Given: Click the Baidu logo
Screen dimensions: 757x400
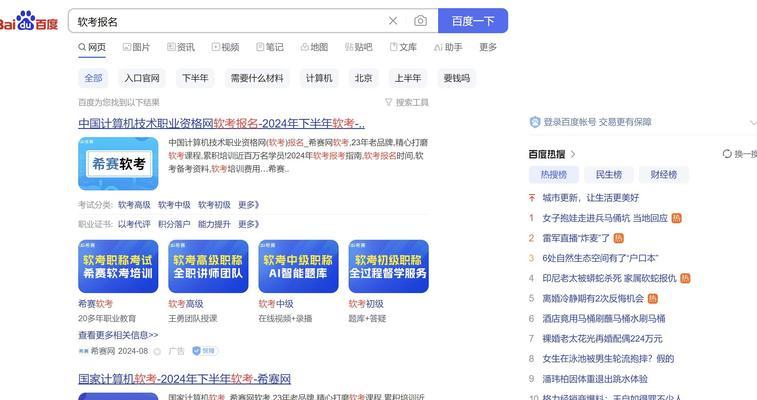Looking at the screenshot, I should 29,21.
